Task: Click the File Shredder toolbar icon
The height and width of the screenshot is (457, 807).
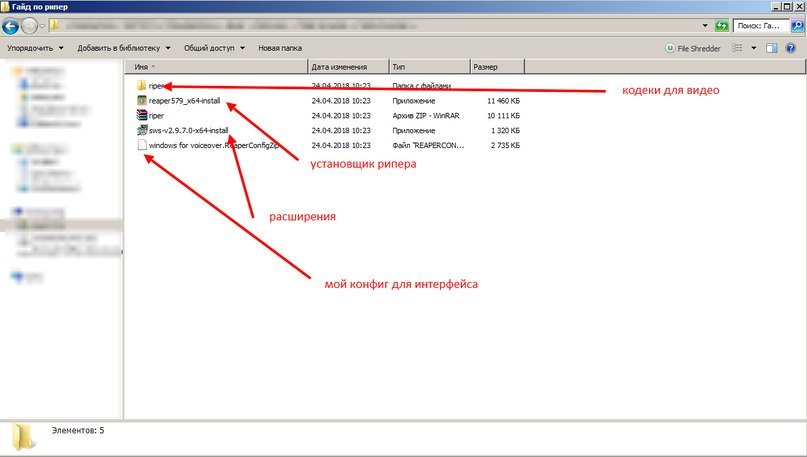Action: [671, 47]
